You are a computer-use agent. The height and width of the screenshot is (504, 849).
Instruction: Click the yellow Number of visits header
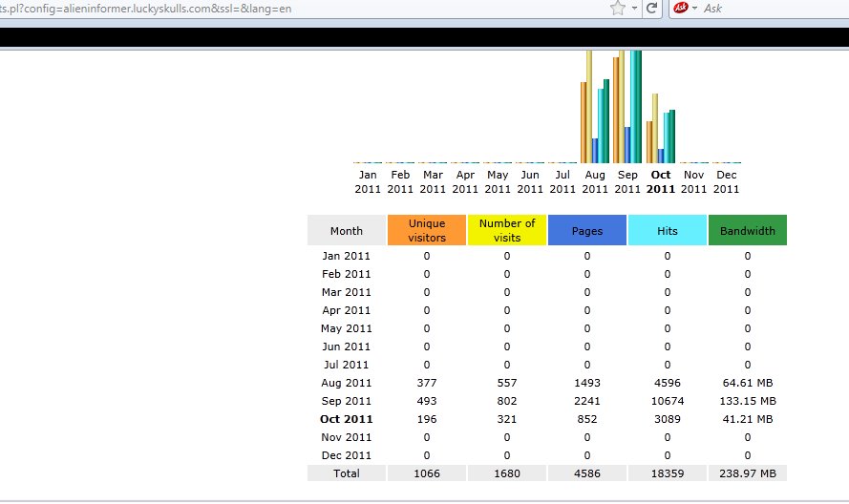(x=507, y=230)
